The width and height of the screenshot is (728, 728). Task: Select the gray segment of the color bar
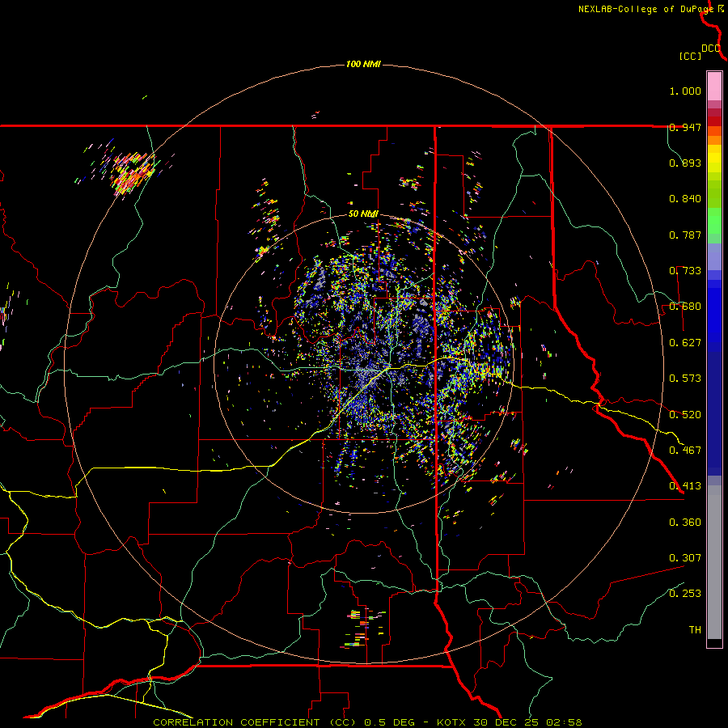pyautogui.click(x=714, y=562)
